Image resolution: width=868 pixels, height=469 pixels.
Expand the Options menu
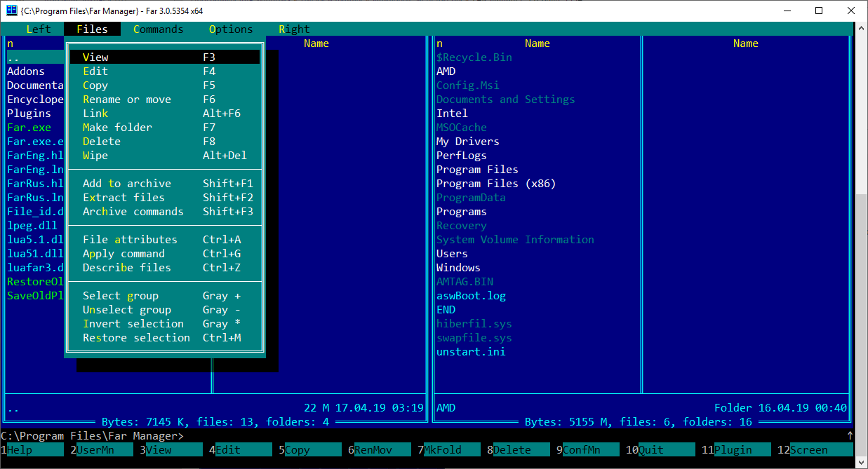point(231,29)
